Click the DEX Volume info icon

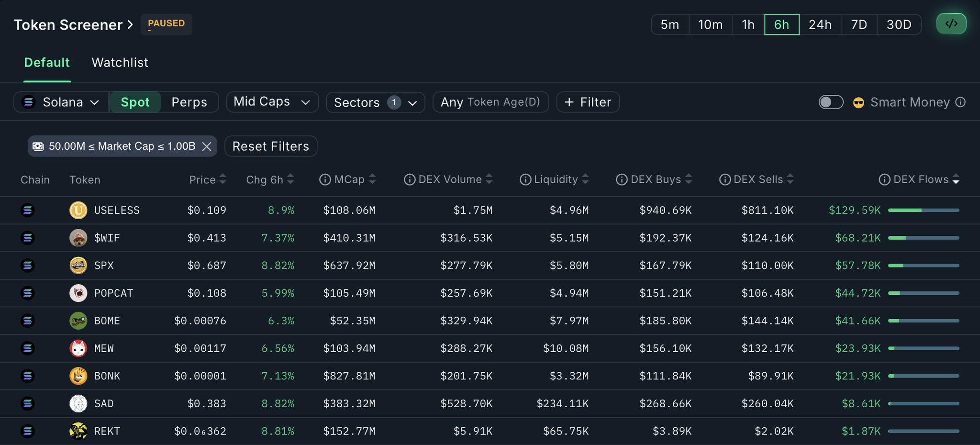point(410,180)
